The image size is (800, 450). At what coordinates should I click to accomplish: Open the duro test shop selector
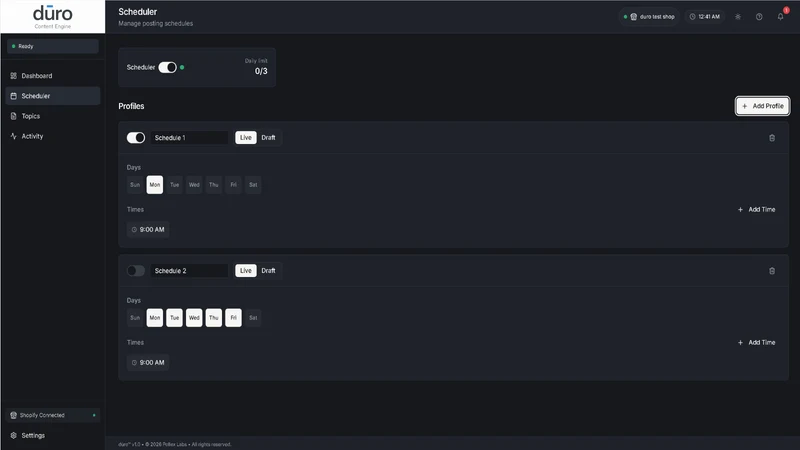649,17
